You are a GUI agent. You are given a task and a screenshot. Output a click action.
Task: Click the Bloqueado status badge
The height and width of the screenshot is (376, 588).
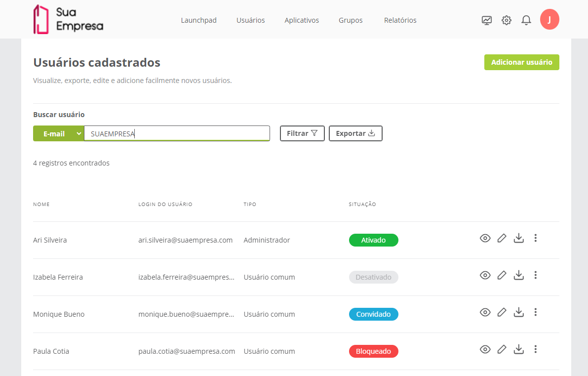pos(374,351)
